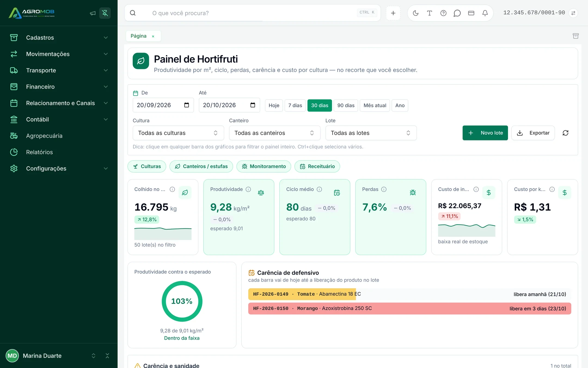
Task: Close the Página tab
Action: 153,36
